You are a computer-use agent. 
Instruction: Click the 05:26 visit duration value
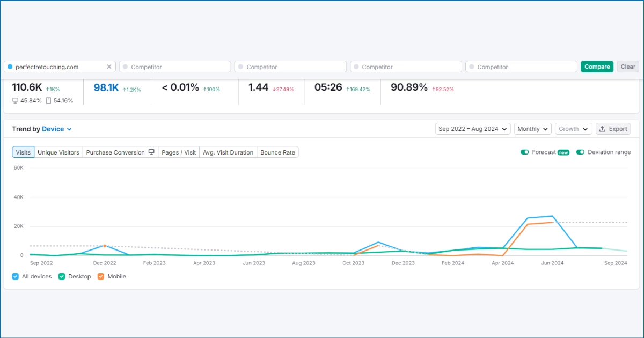(x=328, y=87)
